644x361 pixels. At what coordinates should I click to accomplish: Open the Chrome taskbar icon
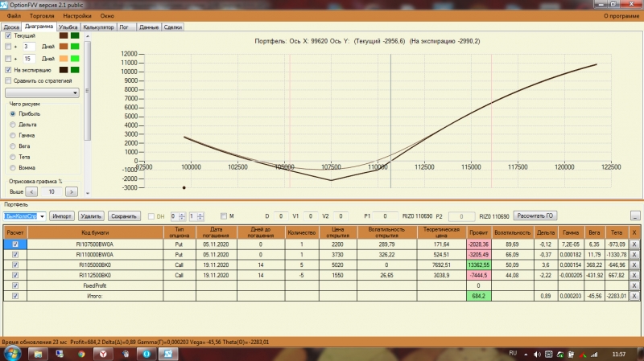81,354
